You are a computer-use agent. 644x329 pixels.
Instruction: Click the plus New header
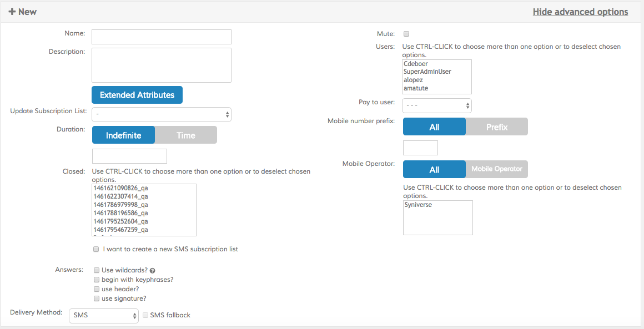tap(23, 12)
